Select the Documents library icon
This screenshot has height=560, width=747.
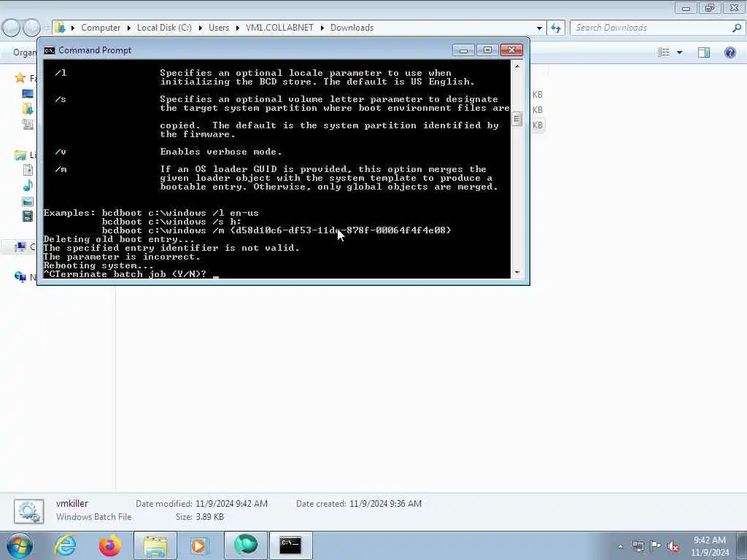click(x=28, y=170)
